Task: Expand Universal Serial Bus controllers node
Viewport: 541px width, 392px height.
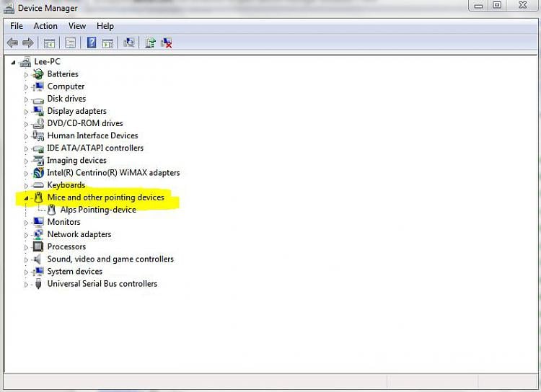Action: click(26, 285)
